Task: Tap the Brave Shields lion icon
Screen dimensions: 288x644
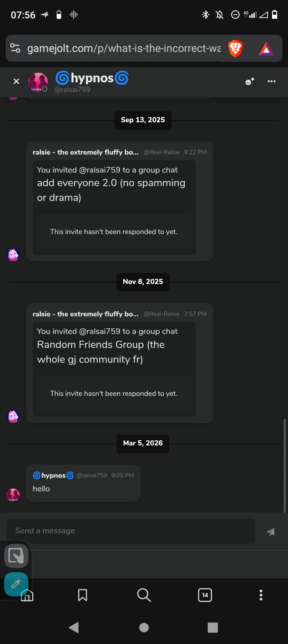Action: point(235,49)
